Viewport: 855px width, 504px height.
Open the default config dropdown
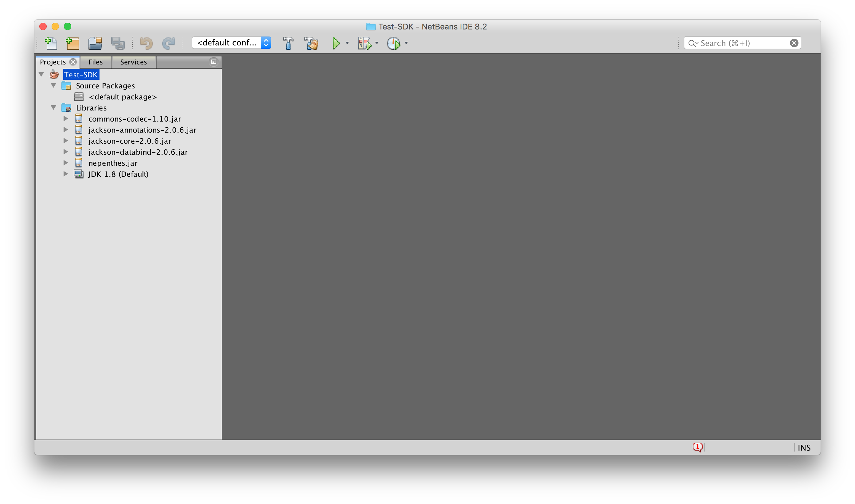tap(232, 43)
